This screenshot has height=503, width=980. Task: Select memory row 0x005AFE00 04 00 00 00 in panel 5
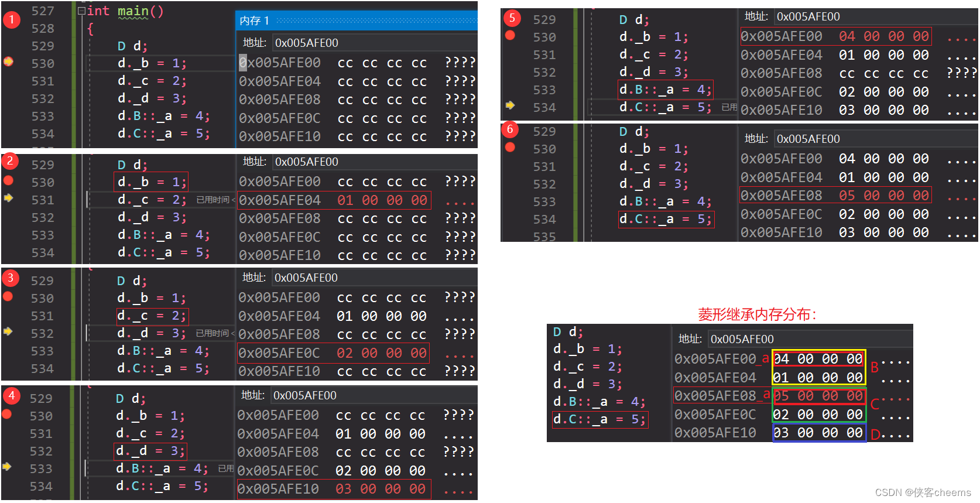(x=835, y=36)
